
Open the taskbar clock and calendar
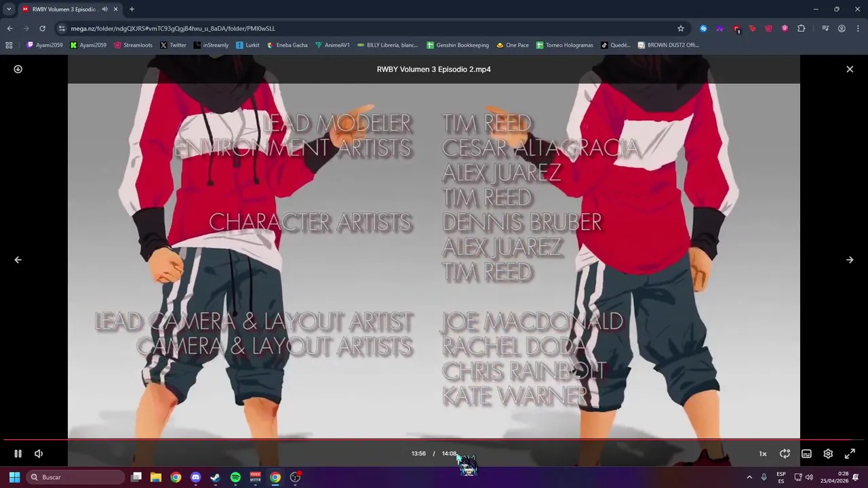(834, 477)
